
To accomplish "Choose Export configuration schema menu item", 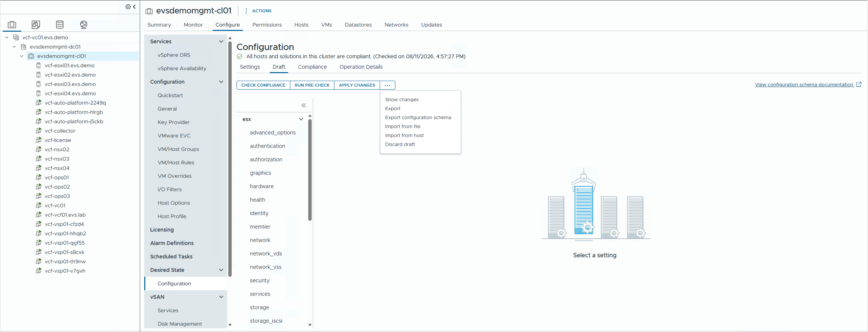I will tap(418, 118).
